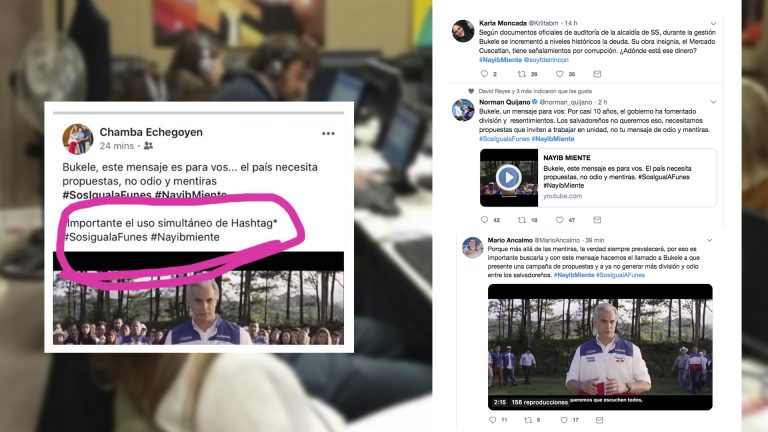The height and width of the screenshot is (432, 768).
Task: Open the dropdown arrow on Norman Quijano's tweet
Action: point(713,102)
